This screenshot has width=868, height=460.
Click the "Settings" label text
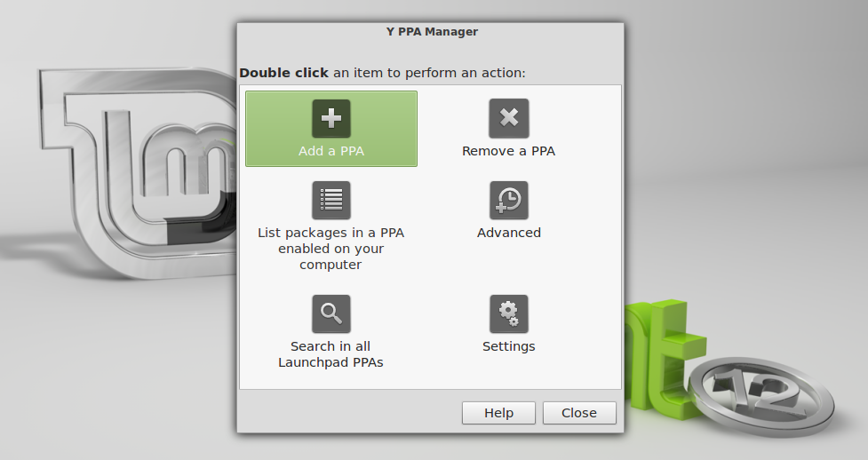pos(509,346)
